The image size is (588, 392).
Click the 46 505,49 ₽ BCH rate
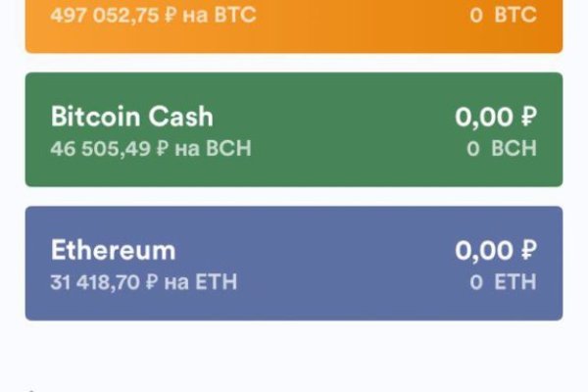(x=151, y=148)
